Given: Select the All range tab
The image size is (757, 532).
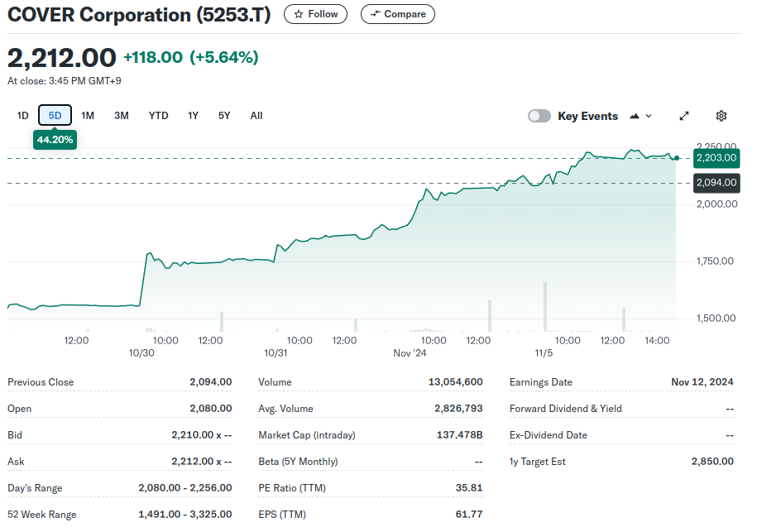Looking at the screenshot, I should [x=256, y=115].
